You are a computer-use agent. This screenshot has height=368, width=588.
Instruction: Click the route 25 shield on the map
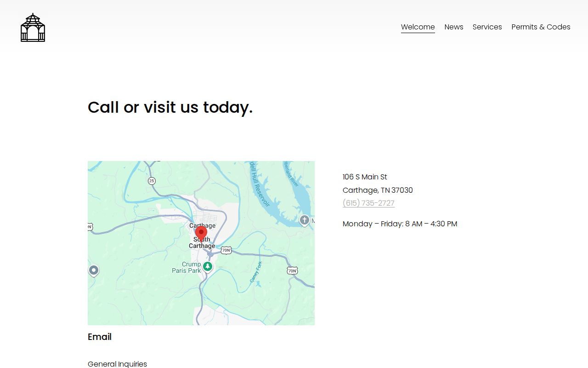click(152, 181)
